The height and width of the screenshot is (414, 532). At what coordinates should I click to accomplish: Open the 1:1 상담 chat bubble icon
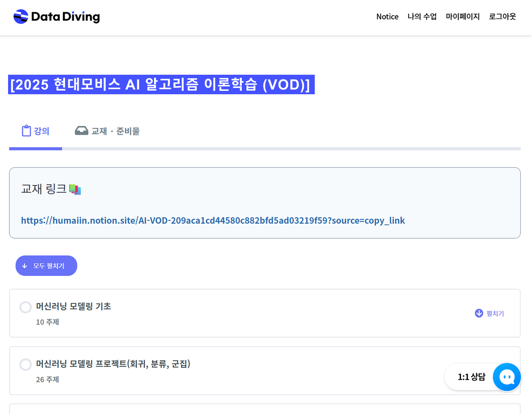507,377
